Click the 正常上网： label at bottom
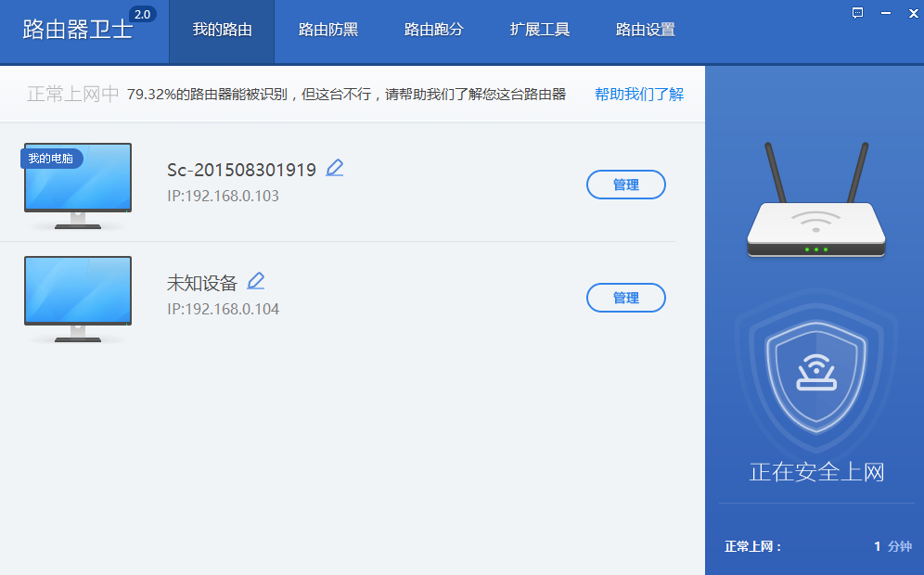The width and height of the screenshot is (924, 575). click(753, 547)
